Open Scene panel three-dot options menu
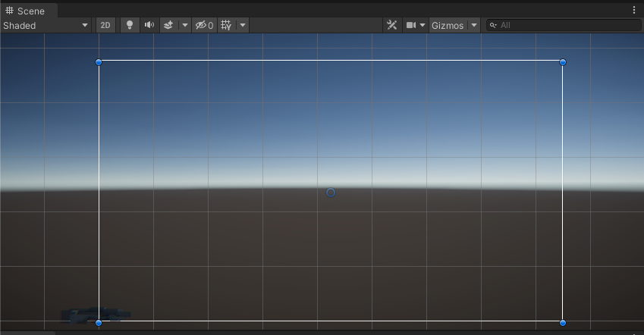 coord(634,11)
